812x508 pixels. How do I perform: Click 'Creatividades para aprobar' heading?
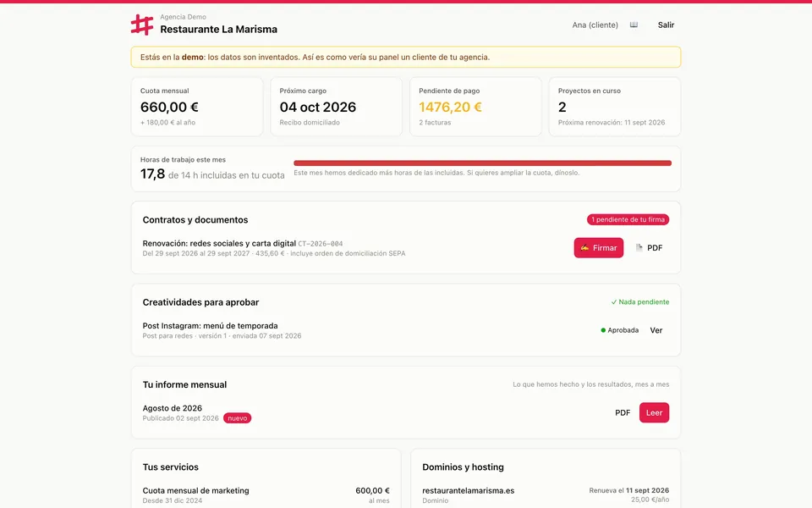(x=201, y=302)
